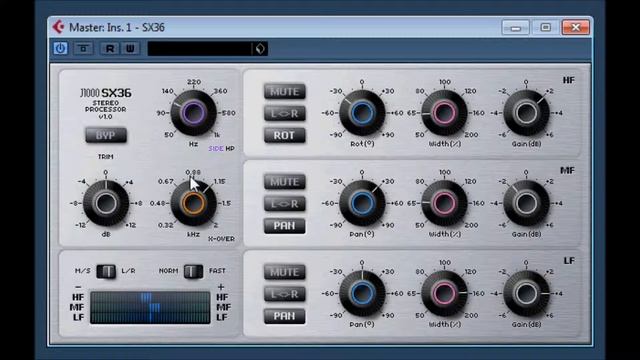Screen dimensions: 640x360
Task: Adjust the X-Over kHz knob
Action: coord(193,203)
